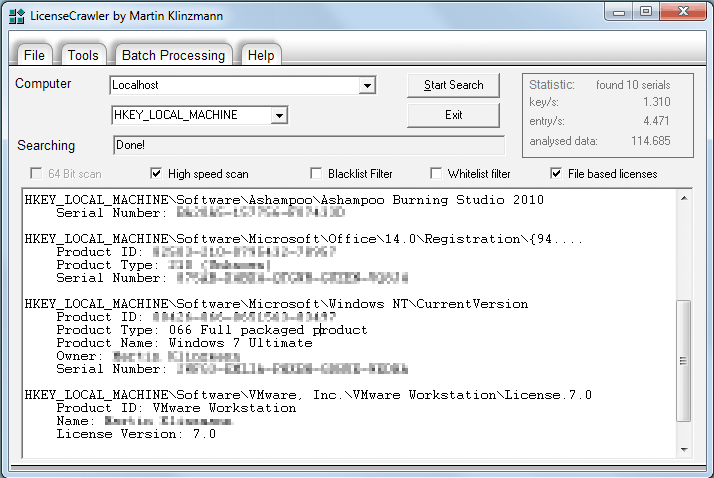
Task: Click the 'License Version: 7.0' line
Action: pyautogui.click(x=136, y=434)
